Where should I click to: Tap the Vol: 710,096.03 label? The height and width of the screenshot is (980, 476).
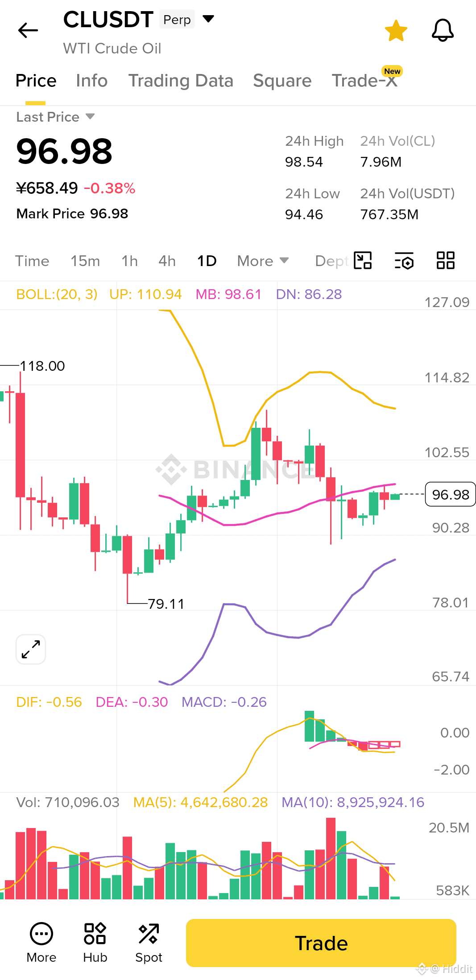[x=68, y=803]
